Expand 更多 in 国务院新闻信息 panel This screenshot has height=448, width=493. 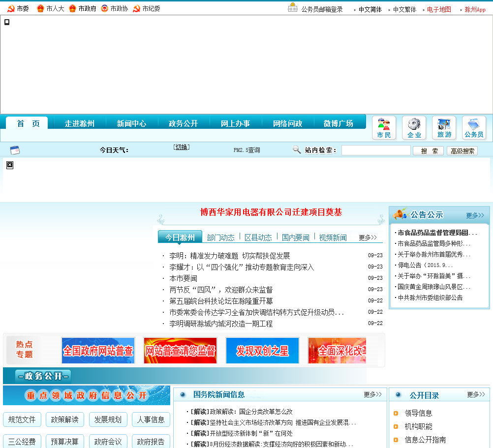(x=372, y=394)
